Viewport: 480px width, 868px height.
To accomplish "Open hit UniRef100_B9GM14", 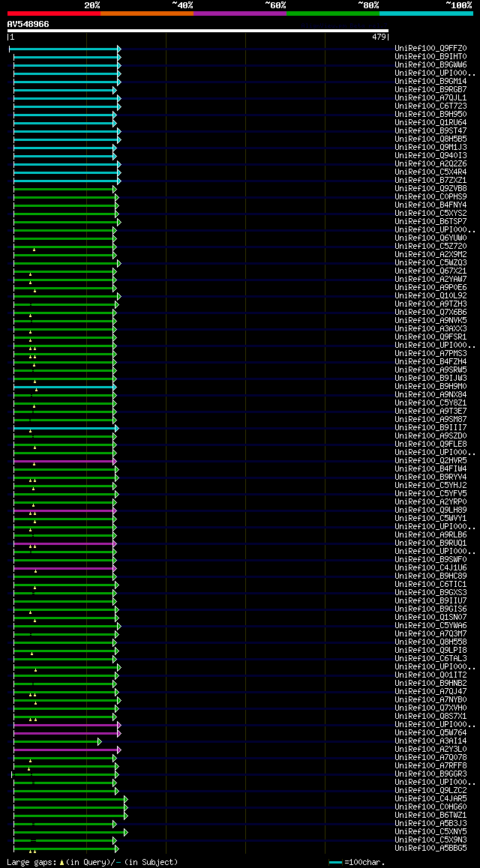I will tap(430, 82).
